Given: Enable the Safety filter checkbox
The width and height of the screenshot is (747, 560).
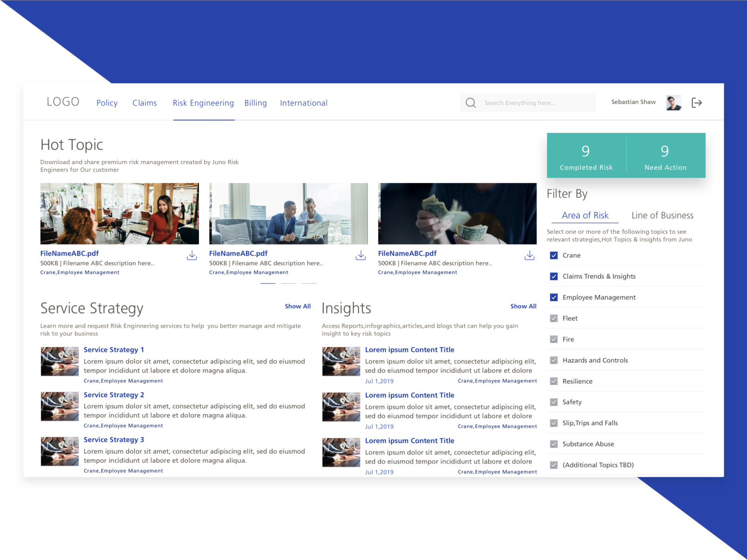Looking at the screenshot, I should (x=553, y=402).
